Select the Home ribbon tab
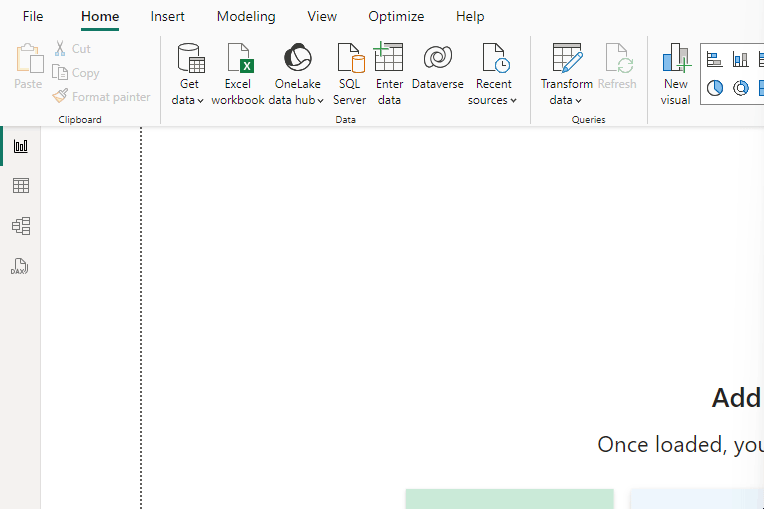Viewport: 764px width, 509px height. coord(100,17)
